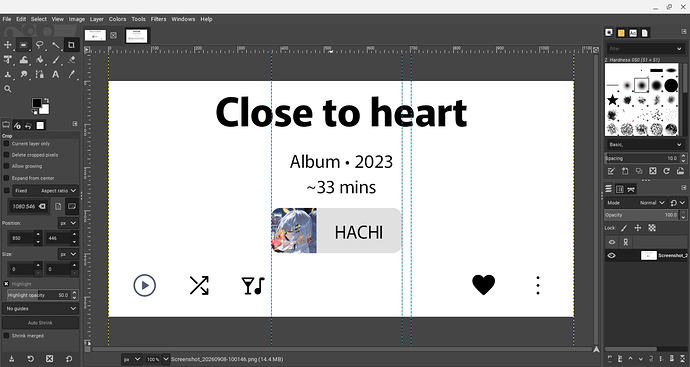Toggle lock pixels paintbrush icon
This screenshot has height=367, width=690.
pos(624,228)
